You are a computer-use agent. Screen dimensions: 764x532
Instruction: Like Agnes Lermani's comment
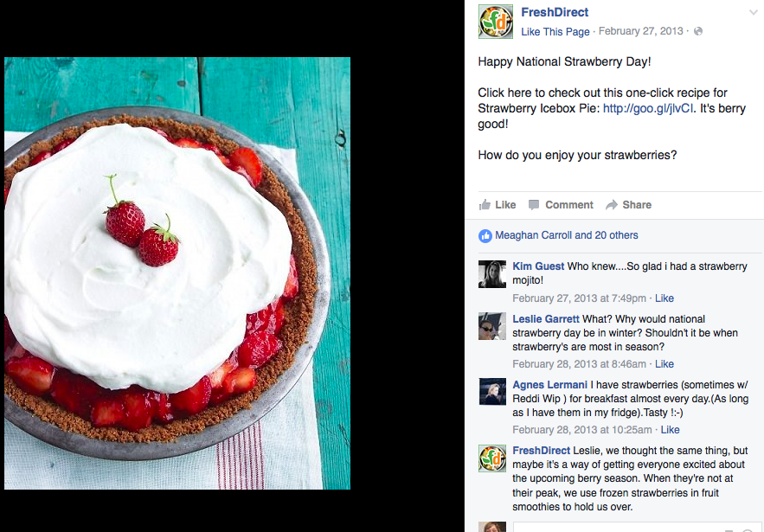pos(670,430)
